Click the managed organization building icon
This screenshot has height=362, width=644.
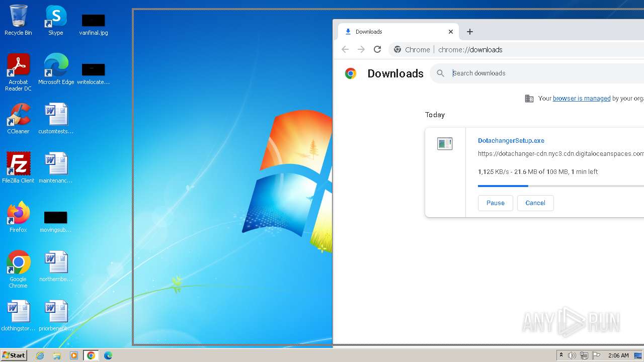pos(529,99)
